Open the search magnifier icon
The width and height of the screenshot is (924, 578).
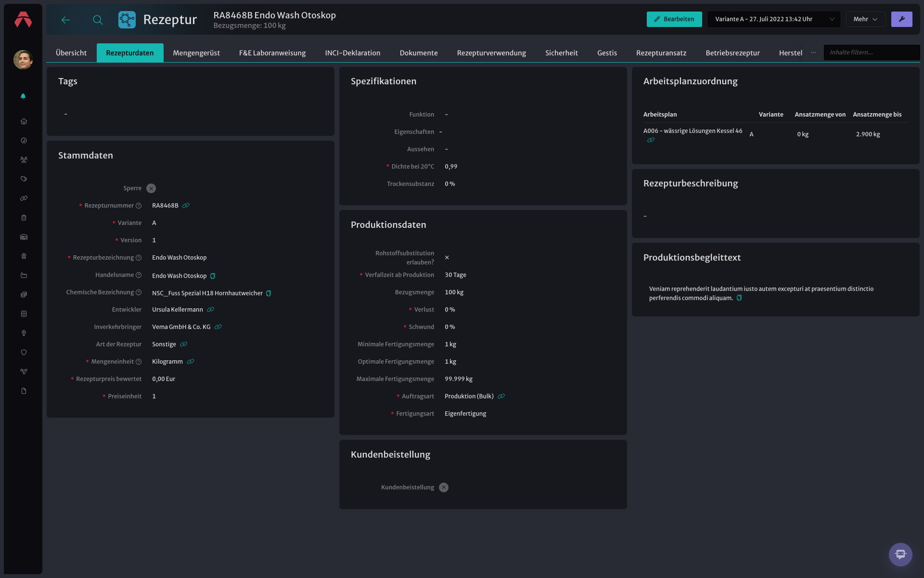(x=98, y=20)
